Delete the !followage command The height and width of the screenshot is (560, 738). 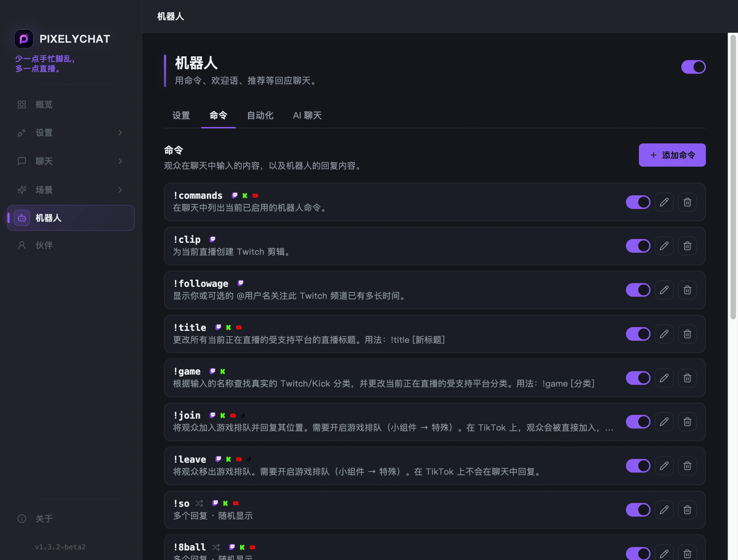[x=687, y=290]
